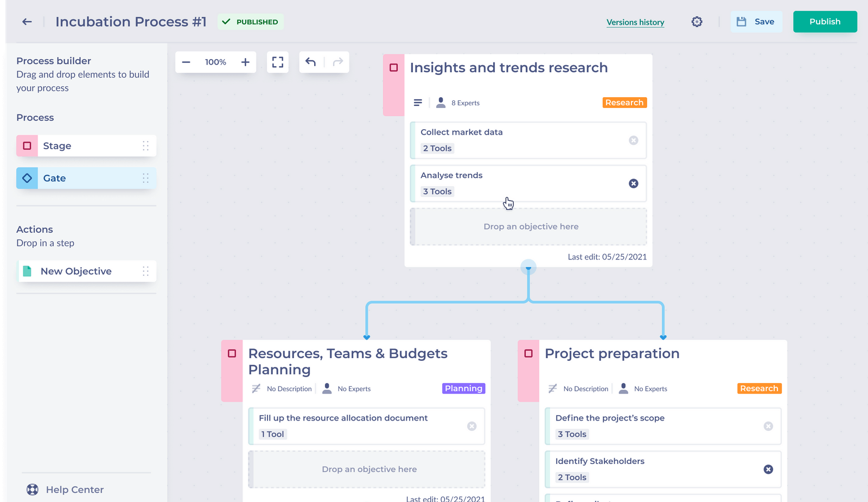Click the No Description icon on Project preparation
This screenshot has height=502, width=868.
point(552,388)
